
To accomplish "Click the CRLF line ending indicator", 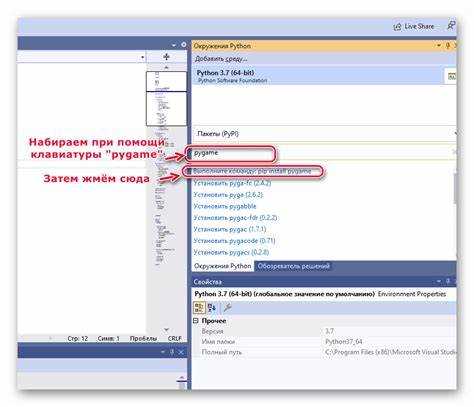I will point(174,339).
